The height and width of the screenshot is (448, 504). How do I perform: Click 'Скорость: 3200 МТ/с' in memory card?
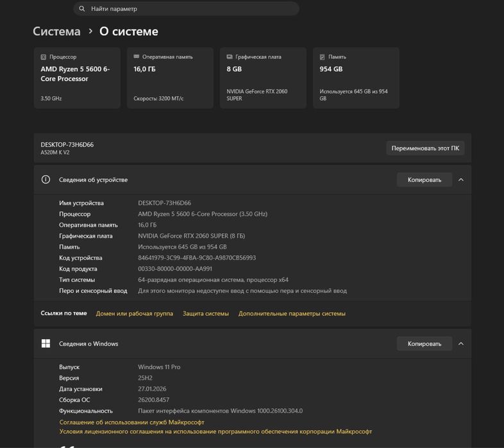[158, 98]
